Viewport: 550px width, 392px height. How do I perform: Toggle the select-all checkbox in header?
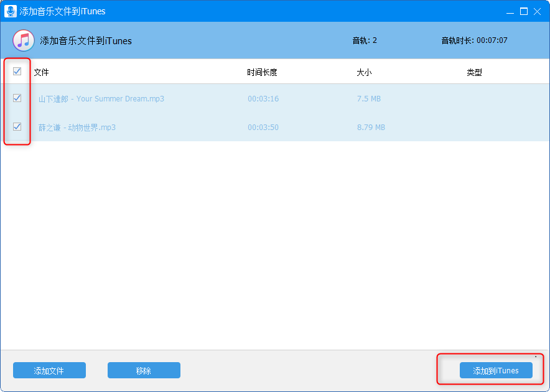pos(17,71)
